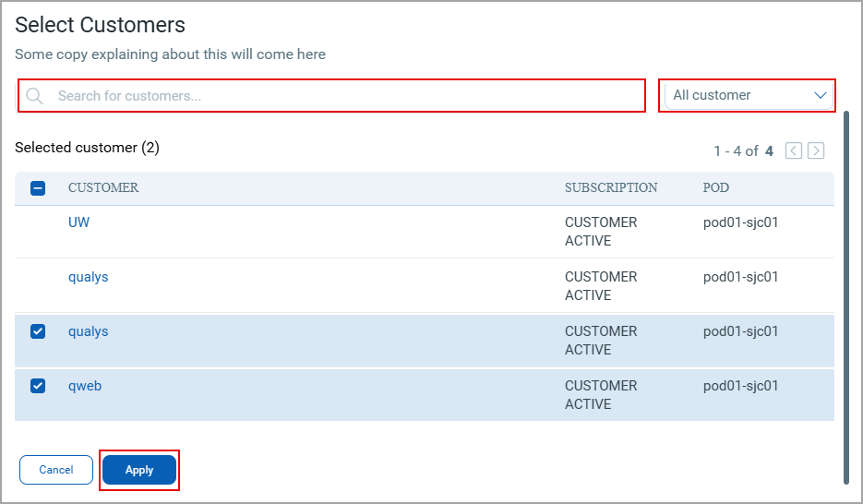Open the UW customer link

[x=78, y=222]
